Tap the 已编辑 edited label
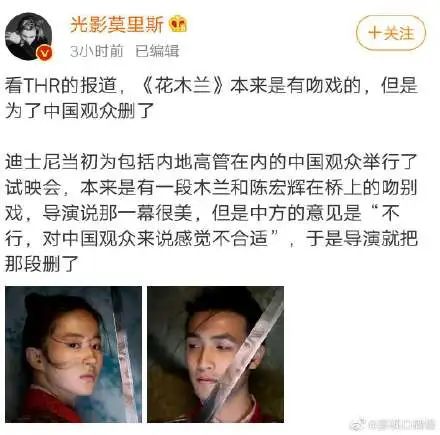The height and width of the screenshot is (435, 440). click(x=157, y=51)
